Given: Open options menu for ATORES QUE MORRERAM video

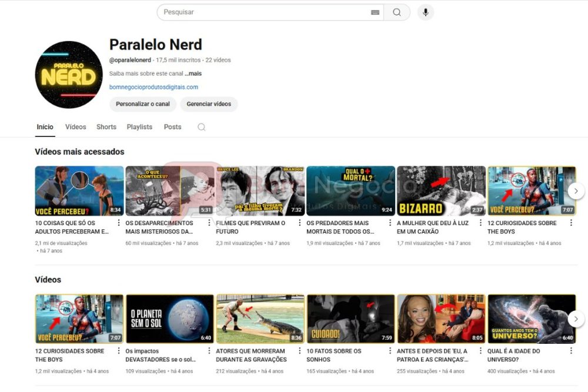Looking at the screenshot, I should click(300, 351).
